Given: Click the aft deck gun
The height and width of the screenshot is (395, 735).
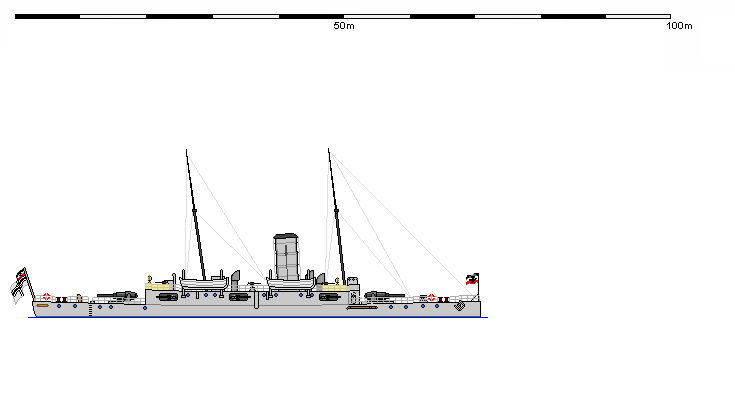Looking at the screenshot, I should coord(117,296).
